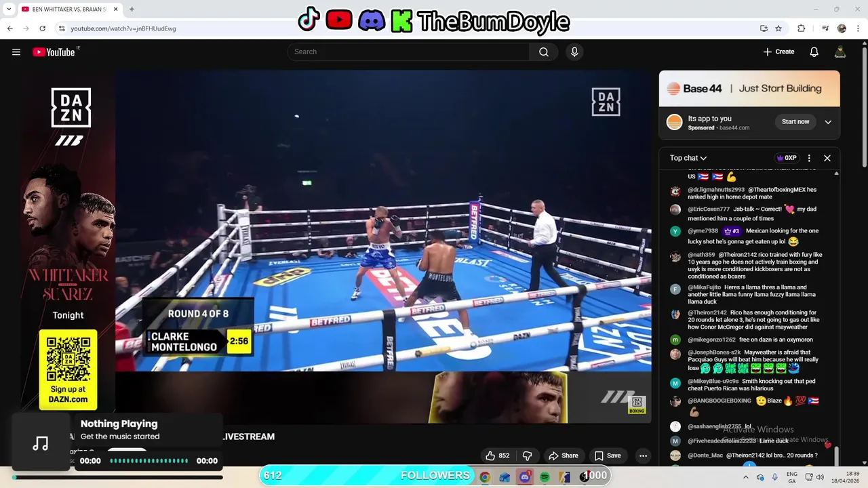View site information icon in address bar
The image size is (868, 488).
click(x=62, y=28)
